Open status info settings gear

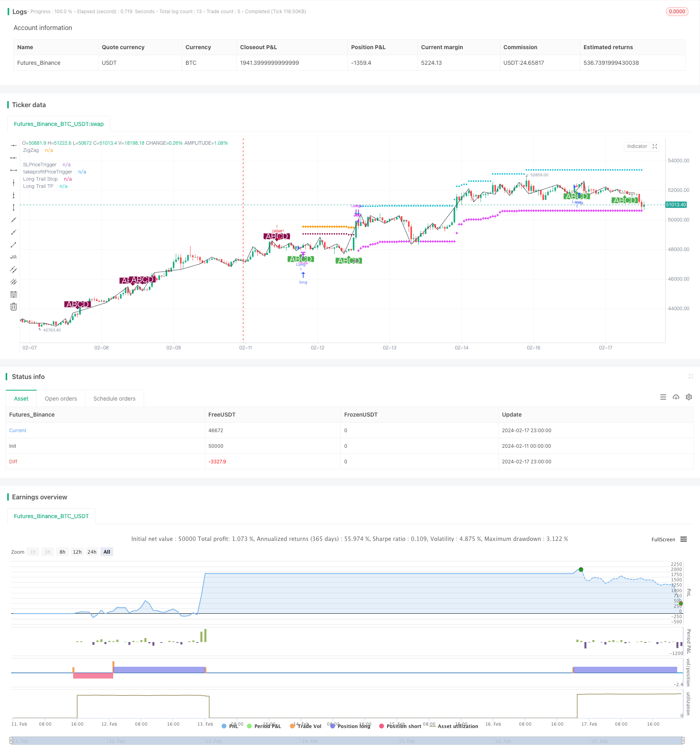pyautogui.click(x=689, y=397)
